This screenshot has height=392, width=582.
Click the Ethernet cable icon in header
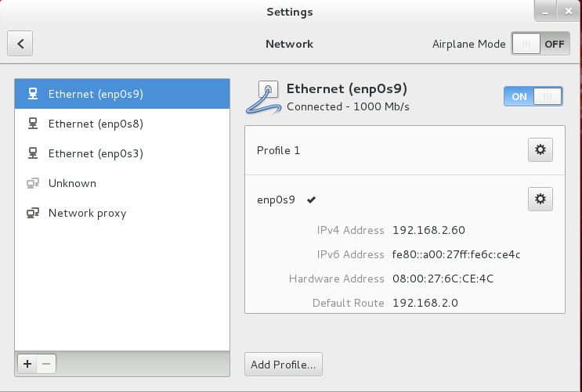[263, 98]
